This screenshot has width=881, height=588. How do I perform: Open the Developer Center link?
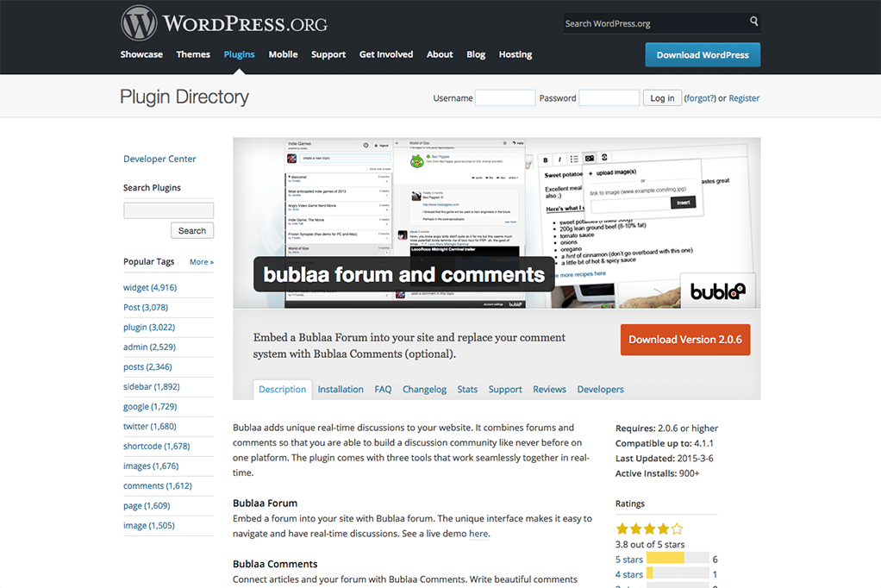(x=159, y=160)
